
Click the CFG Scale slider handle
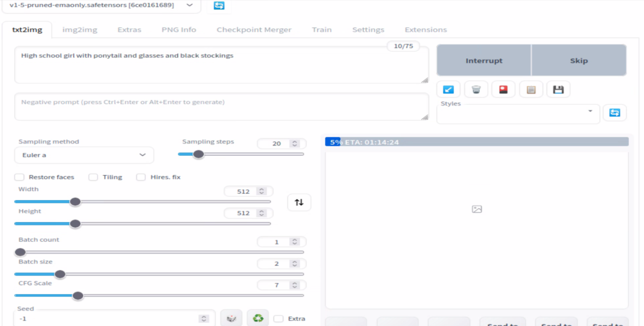pyautogui.click(x=78, y=296)
